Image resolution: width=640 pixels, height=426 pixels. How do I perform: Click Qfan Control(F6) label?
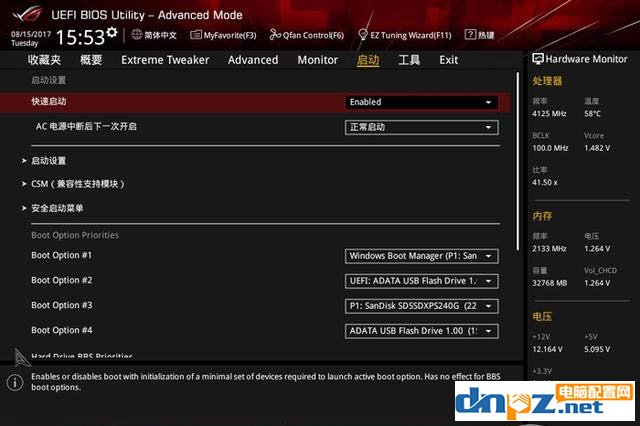(313, 36)
